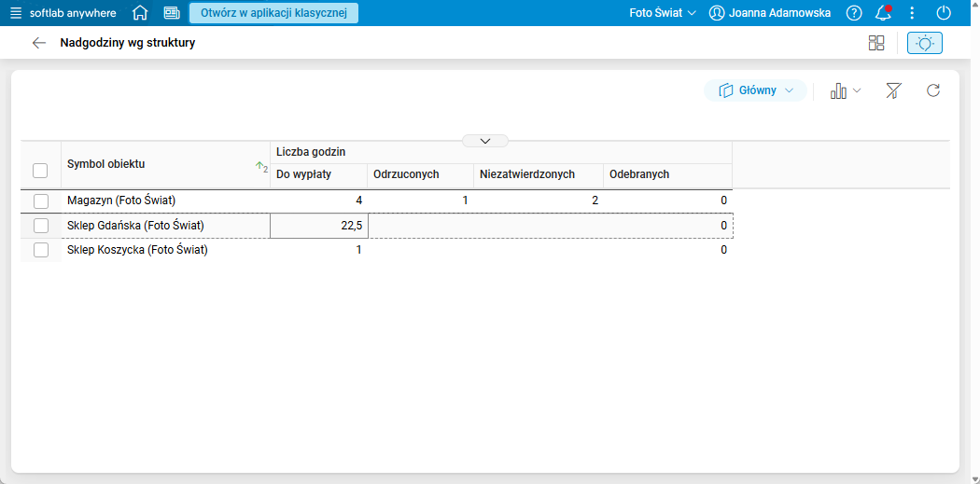Check the Sklep Gdańska row checkbox
The width and height of the screenshot is (980, 484).
coord(41,226)
